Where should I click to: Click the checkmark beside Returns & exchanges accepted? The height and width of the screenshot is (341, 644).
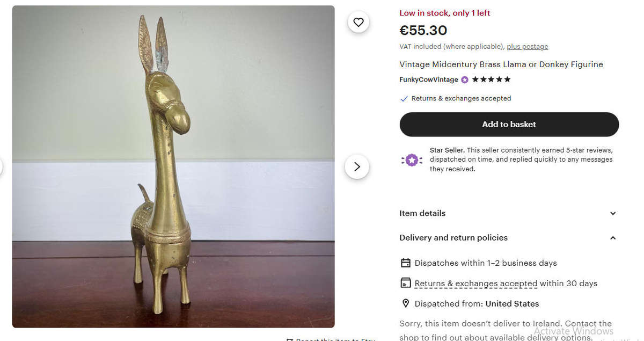coord(404,98)
